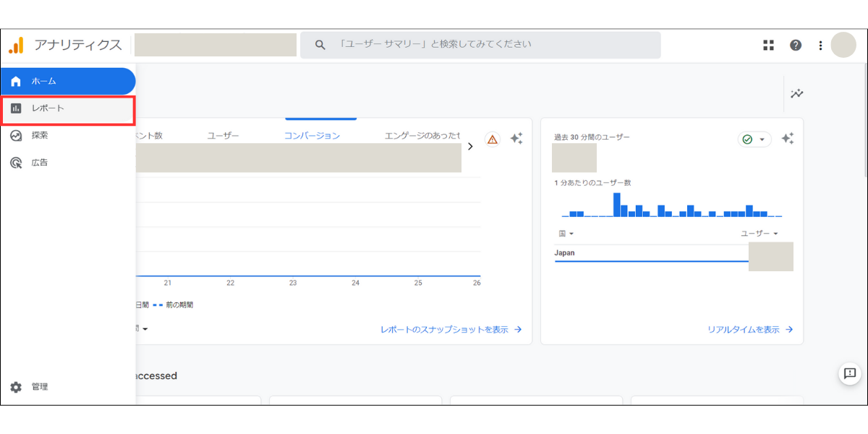The width and height of the screenshot is (868, 434).
Task: Click the magnifier icon in search bar
Action: pyautogui.click(x=320, y=45)
